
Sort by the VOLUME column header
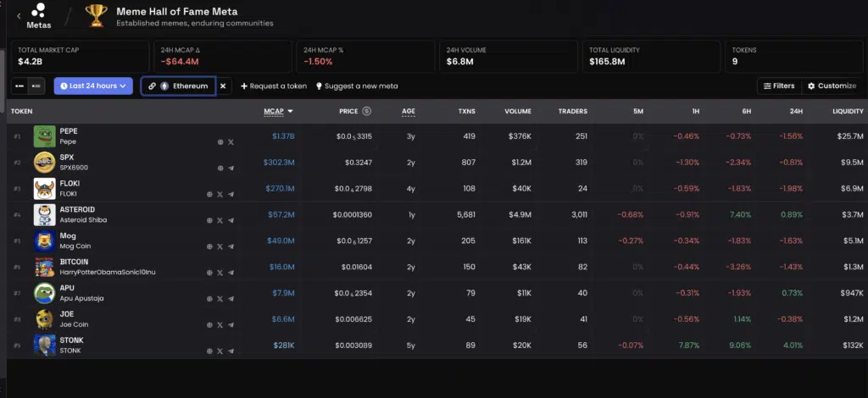(x=518, y=111)
